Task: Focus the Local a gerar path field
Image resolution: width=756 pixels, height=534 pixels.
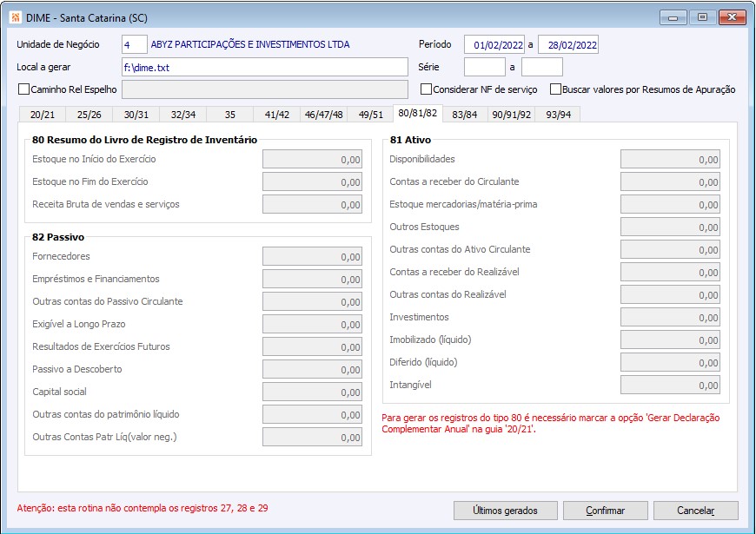Action: [x=265, y=67]
